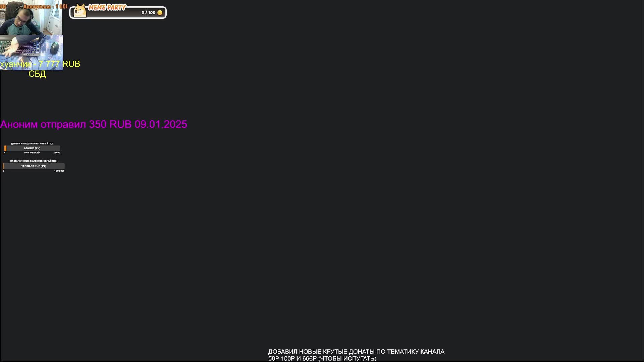This screenshot has height=362, width=644.
Task: Open the streamer face webcam feed
Action: click(x=31, y=17)
